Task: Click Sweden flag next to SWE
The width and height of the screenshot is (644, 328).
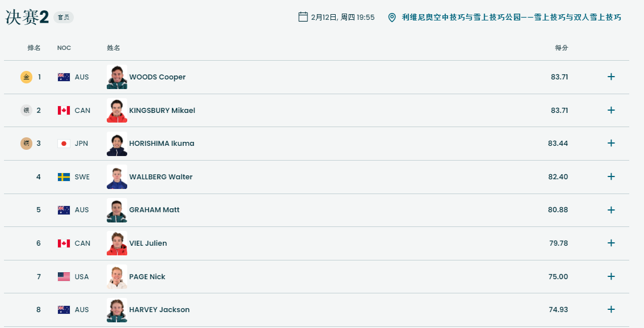Action: tap(64, 177)
